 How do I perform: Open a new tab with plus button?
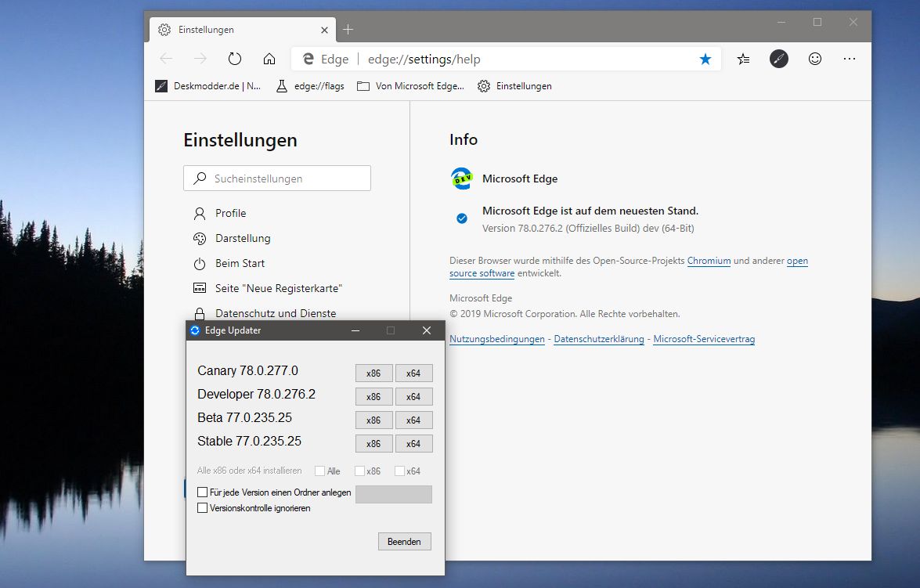pos(348,29)
